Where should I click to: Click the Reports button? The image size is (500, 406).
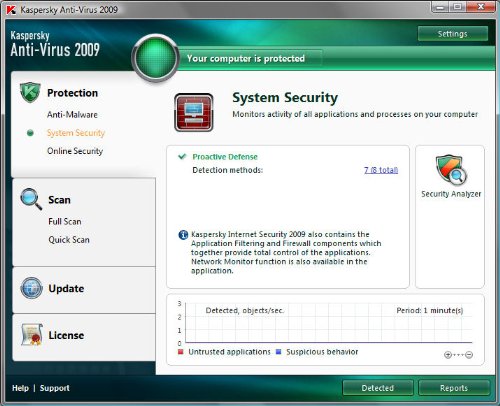tap(454, 388)
